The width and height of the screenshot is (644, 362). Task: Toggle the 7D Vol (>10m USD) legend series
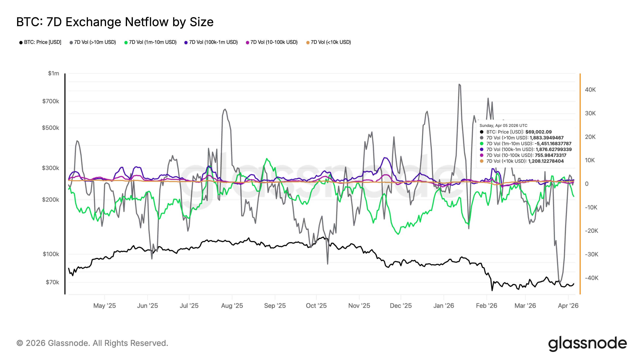[x=95, y=42]
